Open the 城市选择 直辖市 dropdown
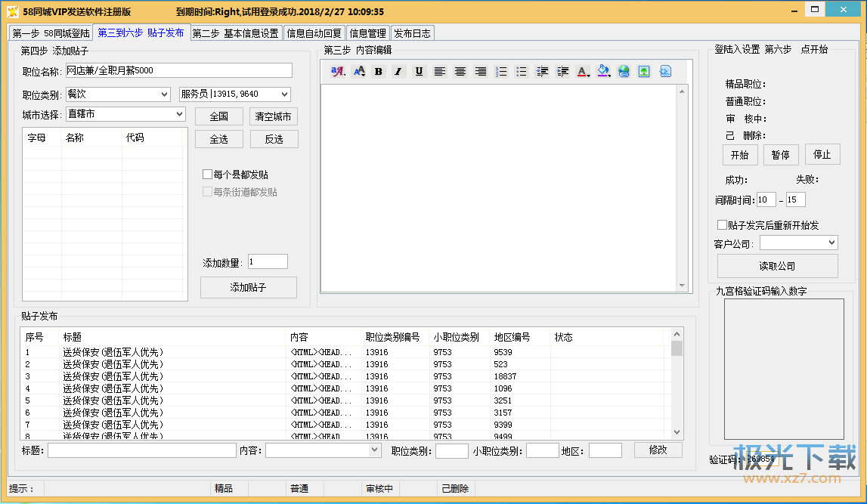The width and height of the screenshot is (867, 504). click(125, 114)
